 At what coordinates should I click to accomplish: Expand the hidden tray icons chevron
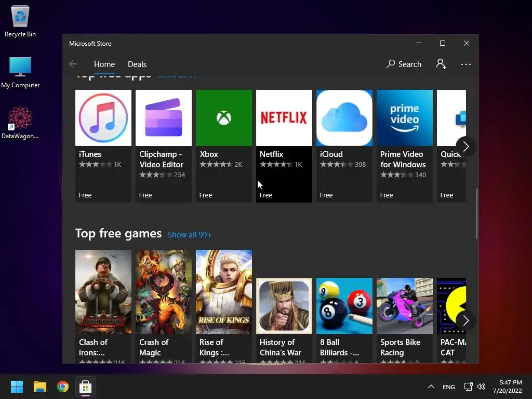431,387
